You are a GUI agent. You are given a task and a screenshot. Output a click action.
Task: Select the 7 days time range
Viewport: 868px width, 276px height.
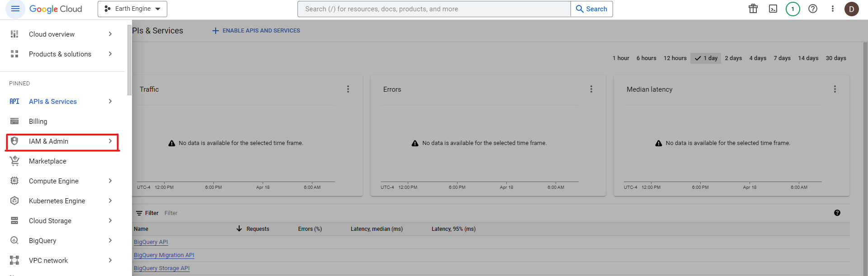(782, 58)
